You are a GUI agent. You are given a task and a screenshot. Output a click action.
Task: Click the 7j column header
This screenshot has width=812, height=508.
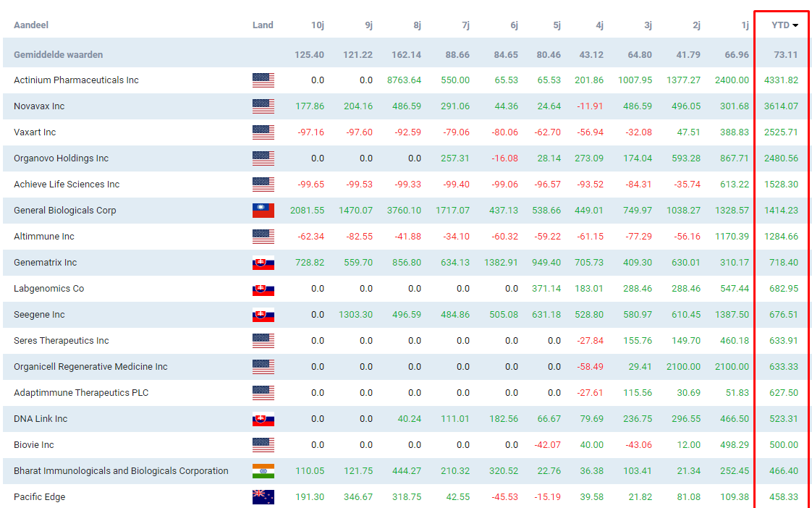[466, 25]
